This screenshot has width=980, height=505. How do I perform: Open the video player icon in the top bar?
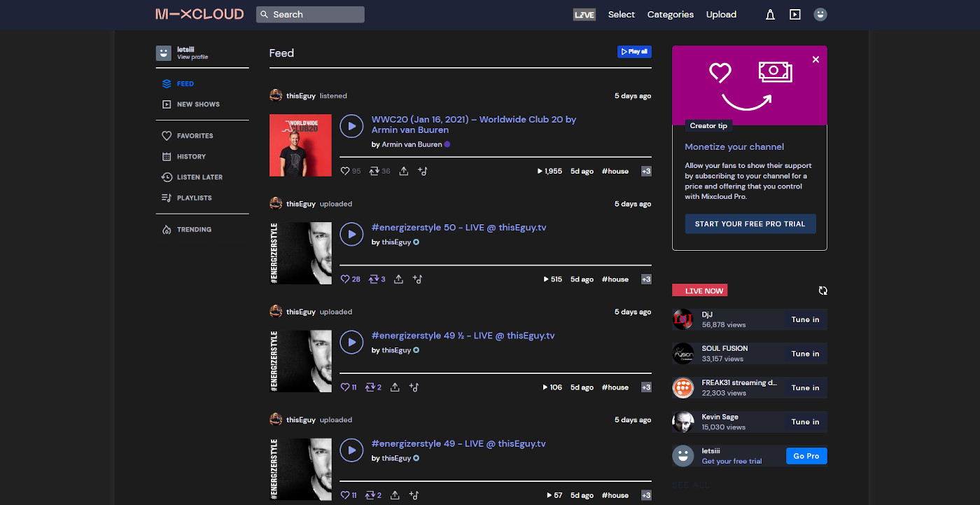point(794,14)
